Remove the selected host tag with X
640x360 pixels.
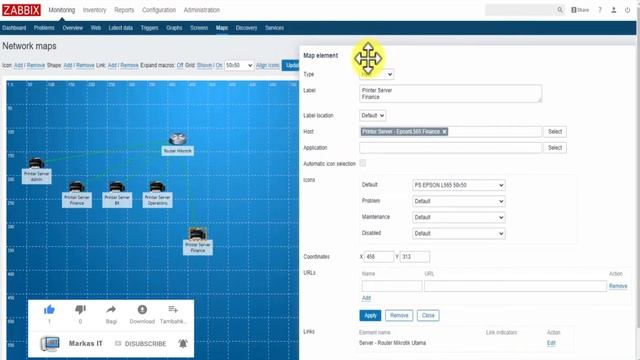point(444,131)
